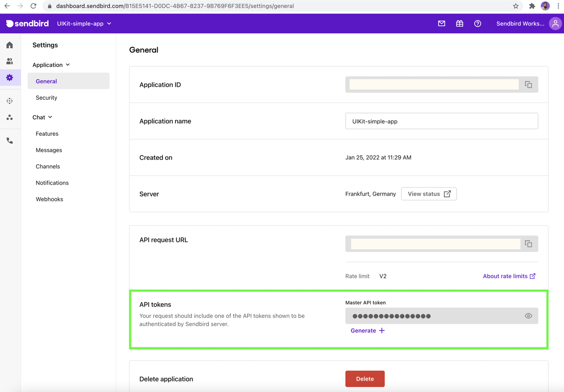Click the 'Settings' sidebar heading
This screenshot has width=564, height=392.
(45, 45)
